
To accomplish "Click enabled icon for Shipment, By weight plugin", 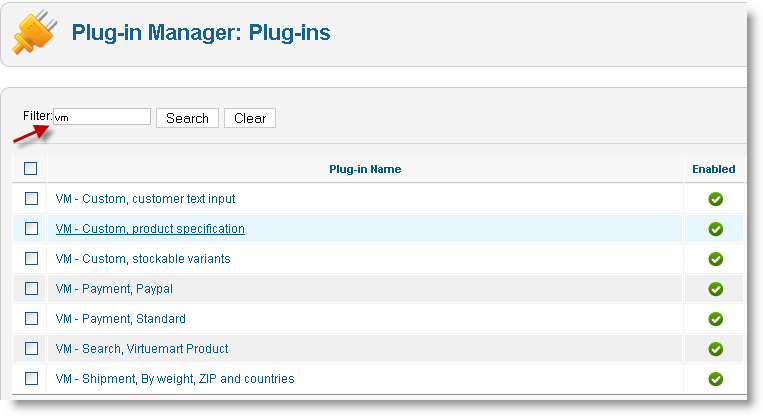I will pos(715,379).
